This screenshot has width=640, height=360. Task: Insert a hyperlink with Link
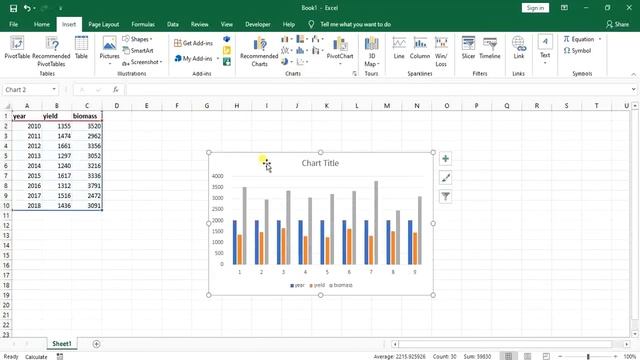click(518, 47)
